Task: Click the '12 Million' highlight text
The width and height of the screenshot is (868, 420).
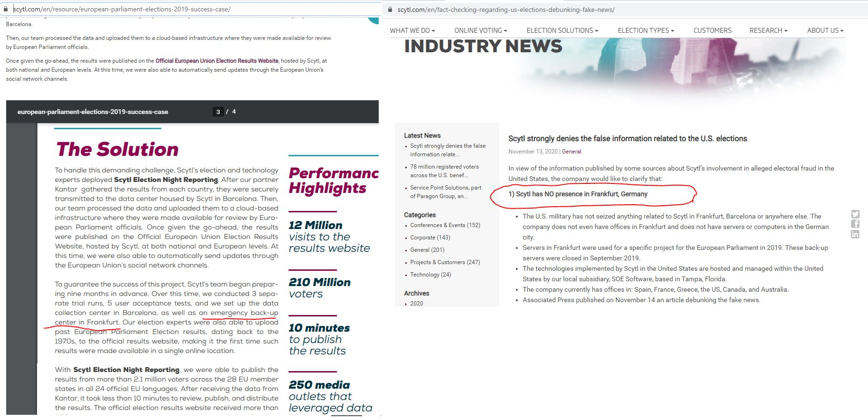Action: [316, 225]
